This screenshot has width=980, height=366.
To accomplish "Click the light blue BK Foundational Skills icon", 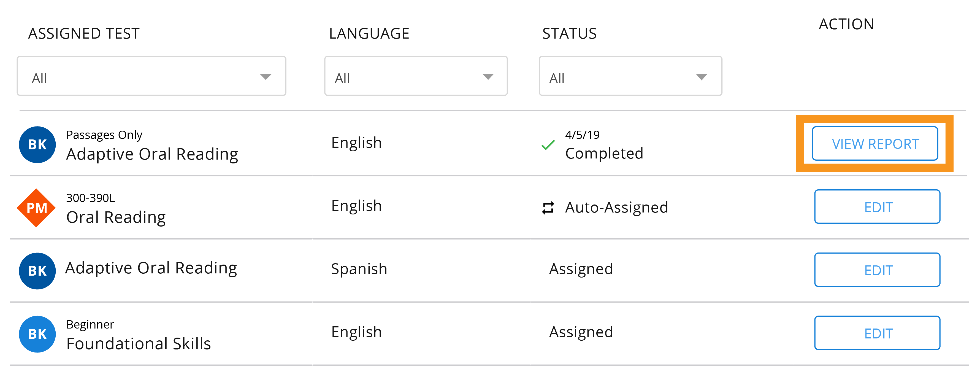I will click(37, 334).
